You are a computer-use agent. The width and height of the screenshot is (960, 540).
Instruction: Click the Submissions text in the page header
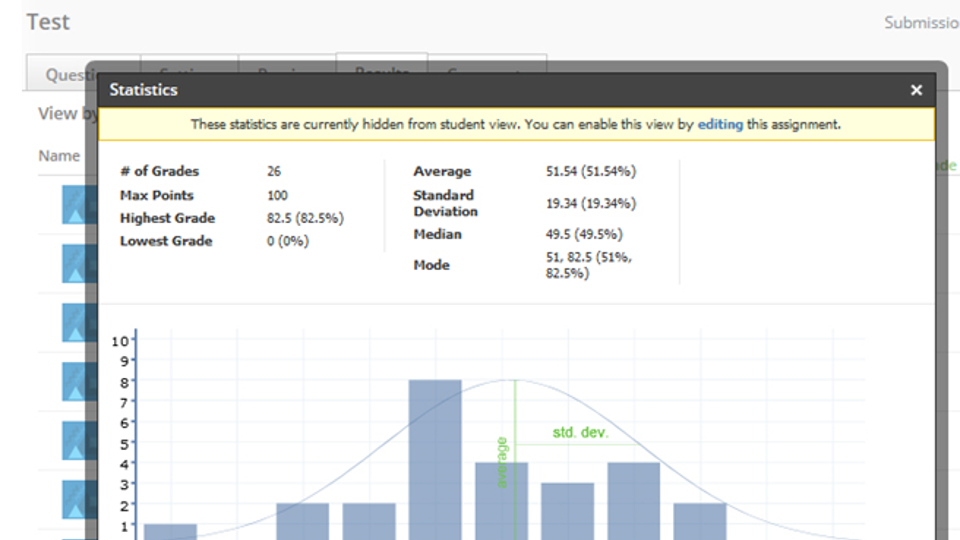921,23
